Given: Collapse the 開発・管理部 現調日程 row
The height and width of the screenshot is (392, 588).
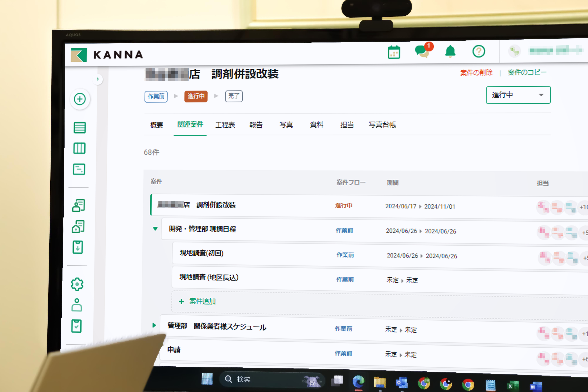Looking at the screenshot, I should click(x=155, y=229).
